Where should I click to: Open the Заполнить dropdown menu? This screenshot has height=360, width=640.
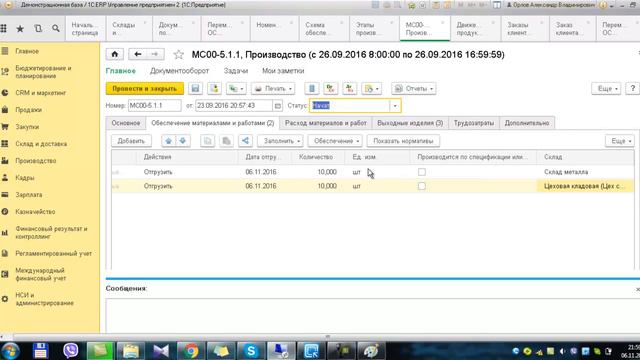[280, 141]
